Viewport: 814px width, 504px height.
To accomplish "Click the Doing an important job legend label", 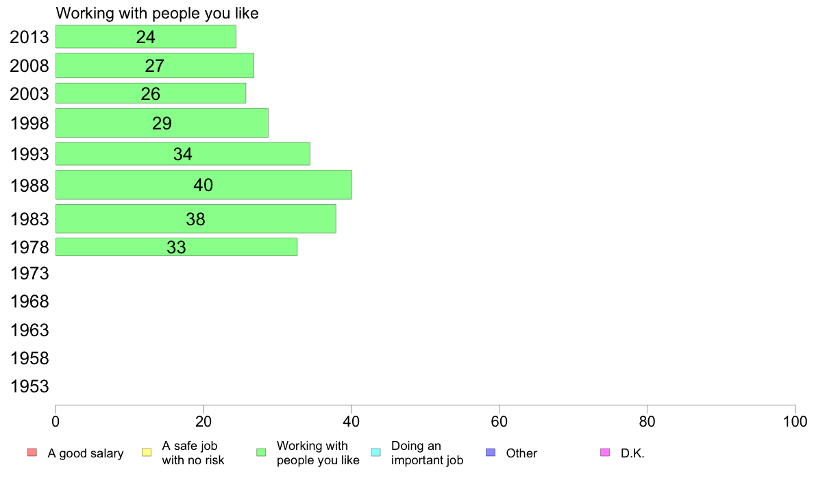I will [x=428, y=453].
